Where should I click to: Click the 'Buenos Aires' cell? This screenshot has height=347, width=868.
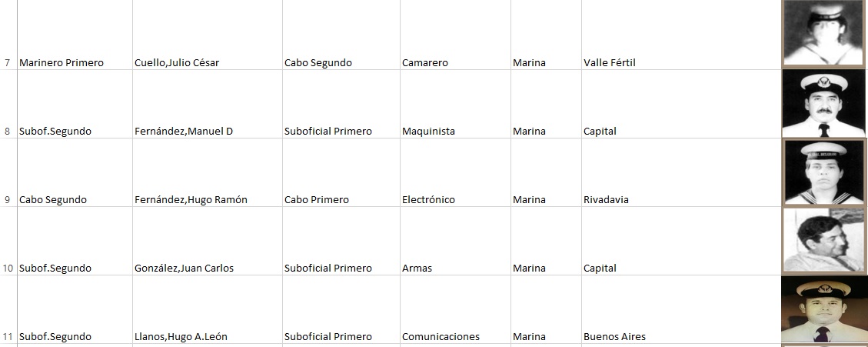tap(614, 337)
